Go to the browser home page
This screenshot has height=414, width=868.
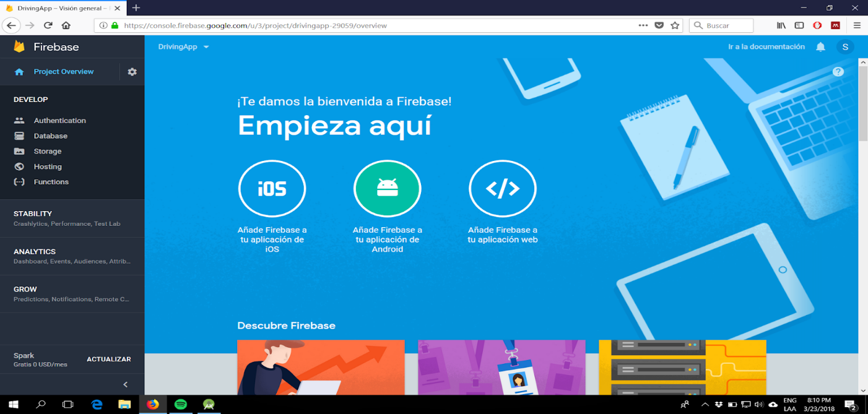click(x=66, y=25)
